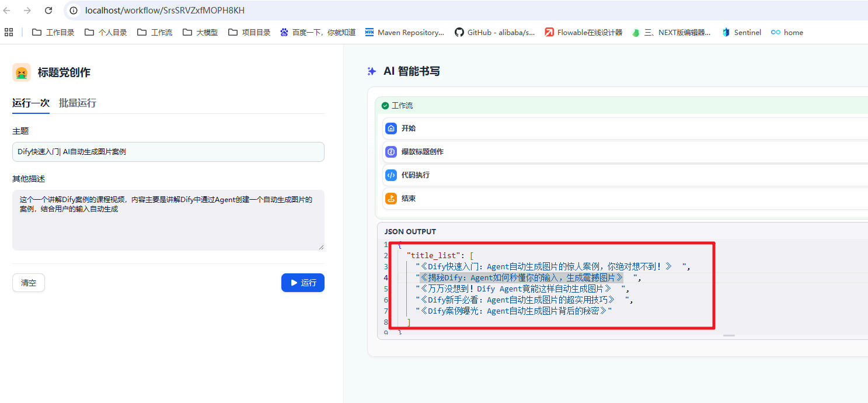The image size is (868, 403).
Task: Click the AI 智能书写 sparkle icon
Action: tap(371, 71)
